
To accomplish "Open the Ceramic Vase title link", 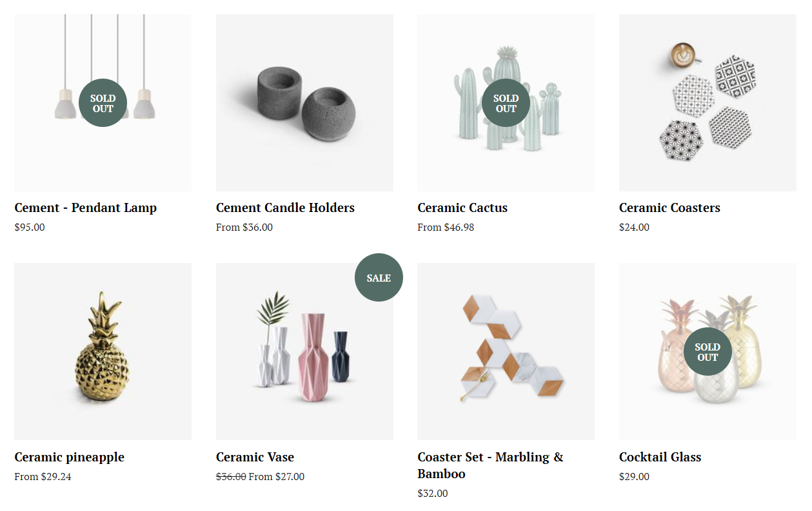I will coord(255,457).
